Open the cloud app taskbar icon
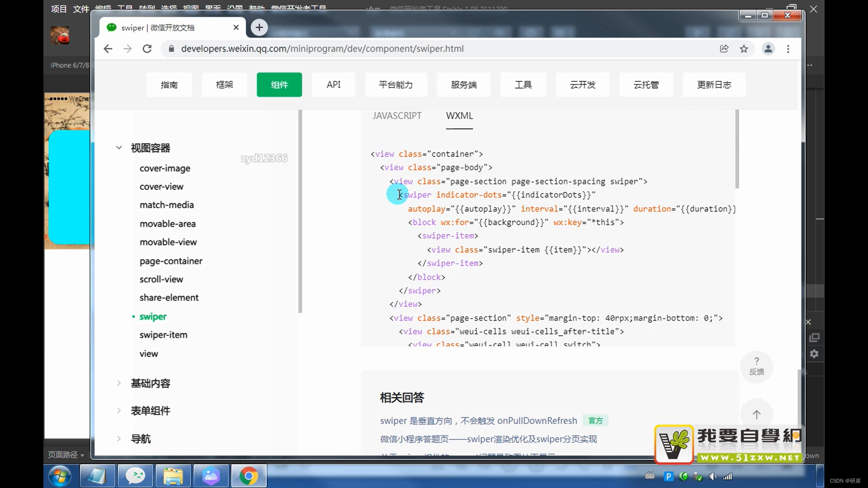This screenshot has width=868, height=488. pos(211,476)
